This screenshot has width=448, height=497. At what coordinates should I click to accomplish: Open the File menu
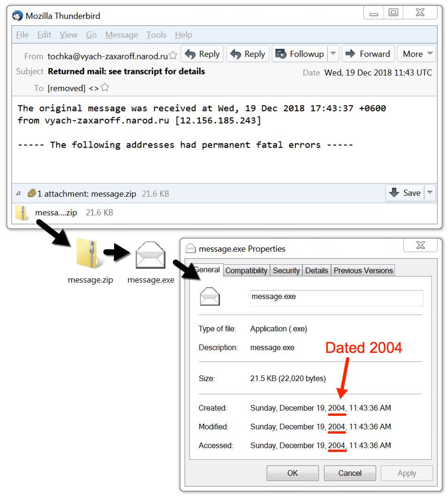[x=22, y=35]
